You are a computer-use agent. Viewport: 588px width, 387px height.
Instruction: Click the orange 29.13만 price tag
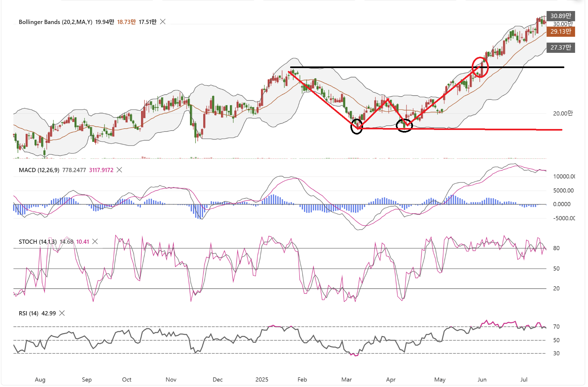(560, 31)
